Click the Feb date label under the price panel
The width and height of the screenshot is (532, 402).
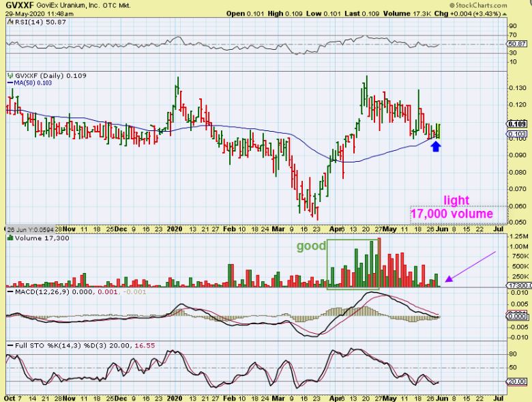click(229, 229)
